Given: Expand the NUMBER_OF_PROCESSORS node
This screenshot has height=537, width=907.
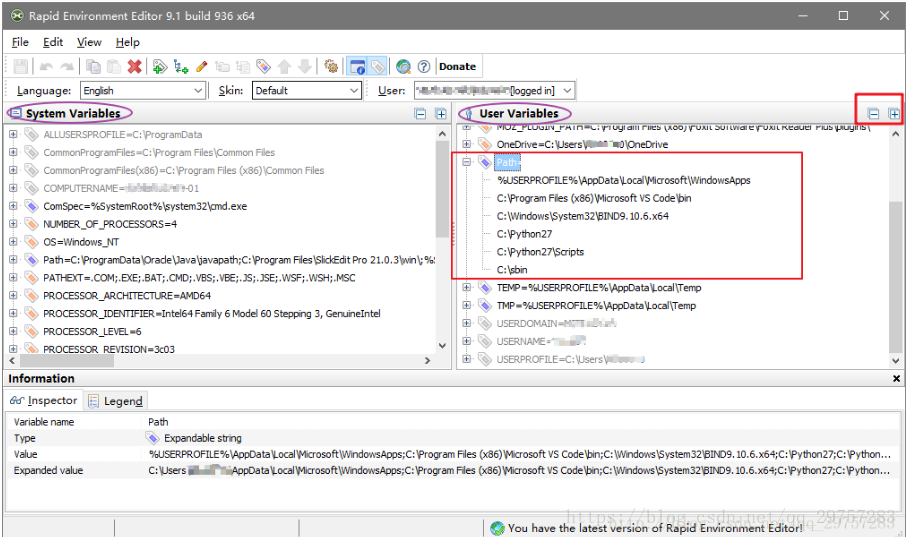Looking at the screenshot, I should [x=13, y=224].
